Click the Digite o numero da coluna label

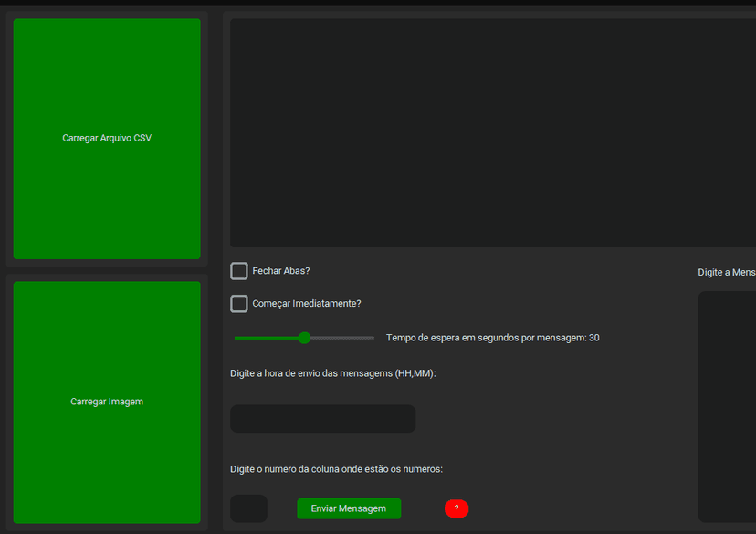pyautogui.click(x=336, y=469)
